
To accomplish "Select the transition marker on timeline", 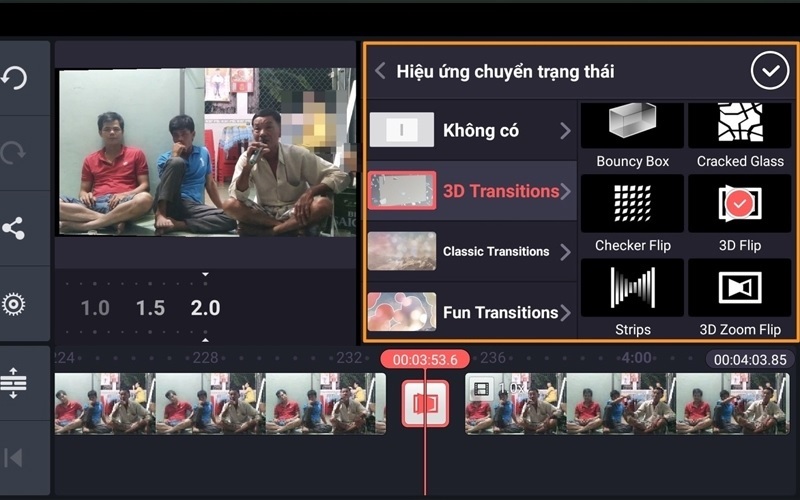I will (425, 403).
